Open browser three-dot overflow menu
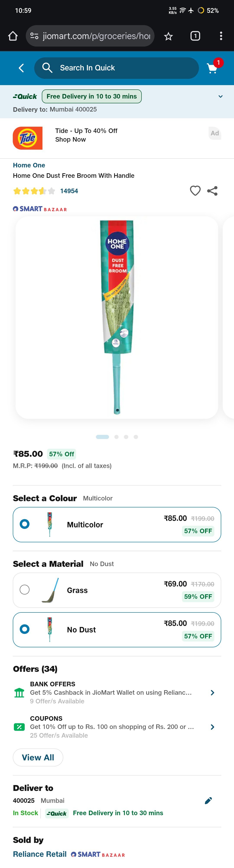 click(x=221, y=36)
